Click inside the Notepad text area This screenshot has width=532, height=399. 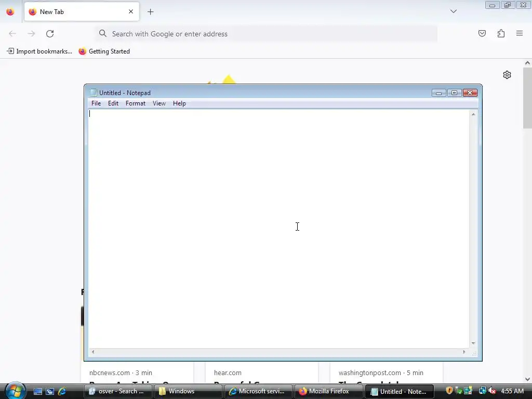[278, 229]
